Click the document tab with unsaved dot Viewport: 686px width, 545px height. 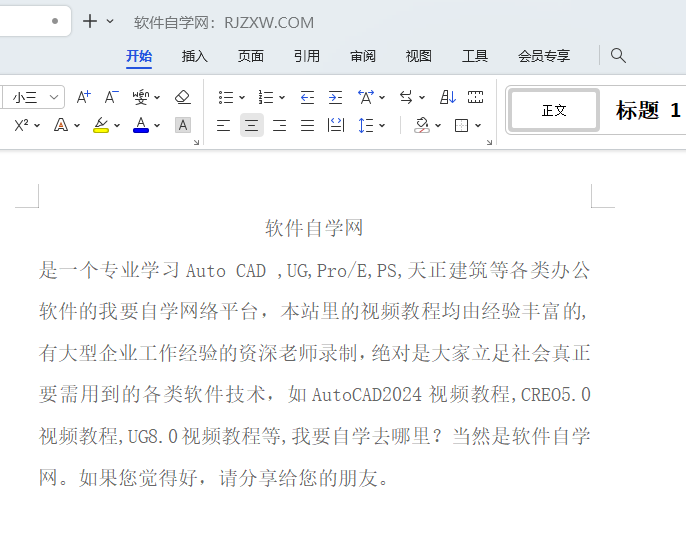click(35, 21)
